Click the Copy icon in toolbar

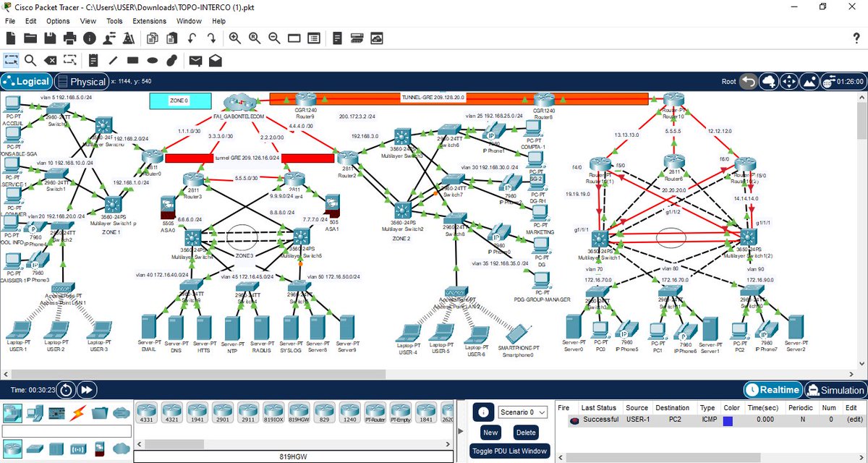click(x=153, y=38)
